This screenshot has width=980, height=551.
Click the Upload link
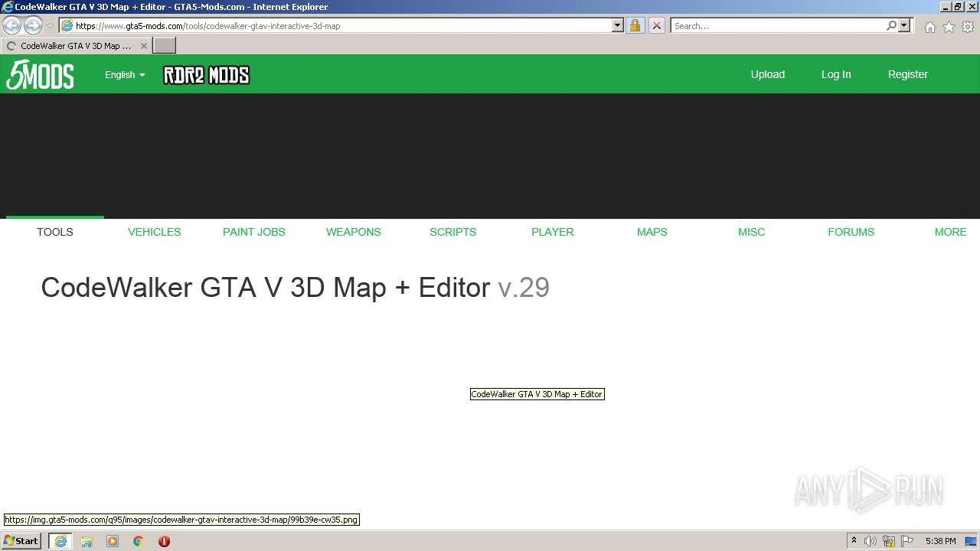[x=767, y=74]
